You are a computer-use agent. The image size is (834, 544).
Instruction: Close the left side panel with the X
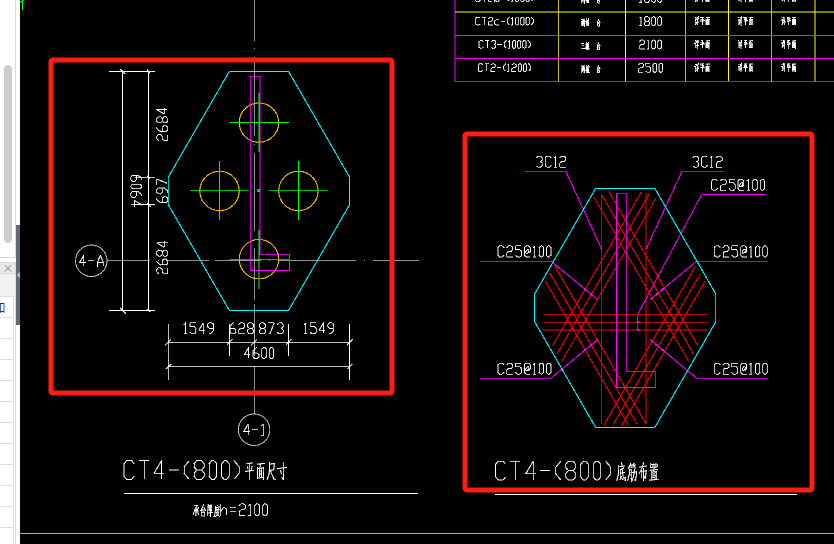click(x=8, y=269)
